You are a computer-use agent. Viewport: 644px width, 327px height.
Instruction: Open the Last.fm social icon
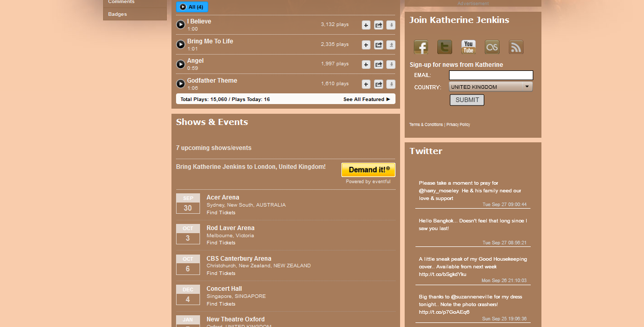(492, 47)
